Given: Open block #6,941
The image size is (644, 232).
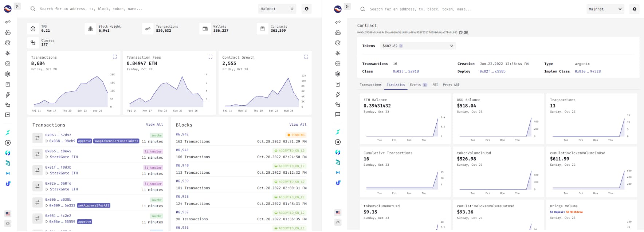Looking at the screenshot, I should [x=182, y=150].
